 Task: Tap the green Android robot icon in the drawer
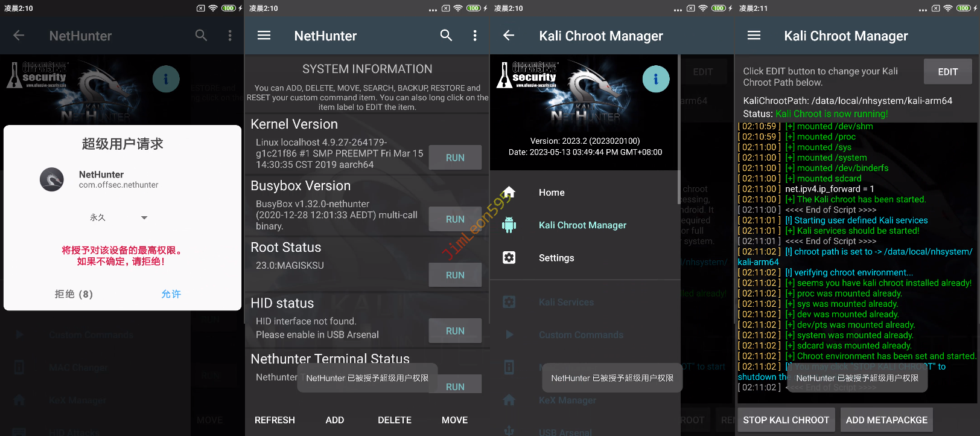(509, 225)
